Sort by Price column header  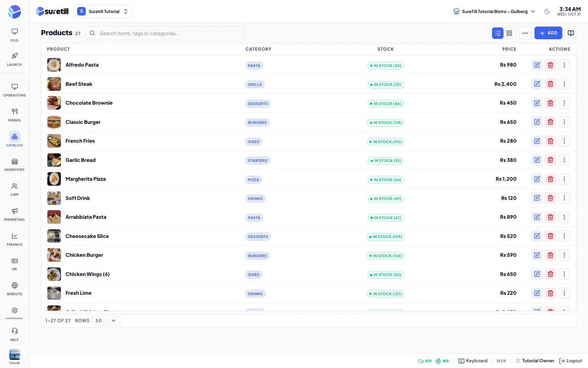click(x=509, y=49)
